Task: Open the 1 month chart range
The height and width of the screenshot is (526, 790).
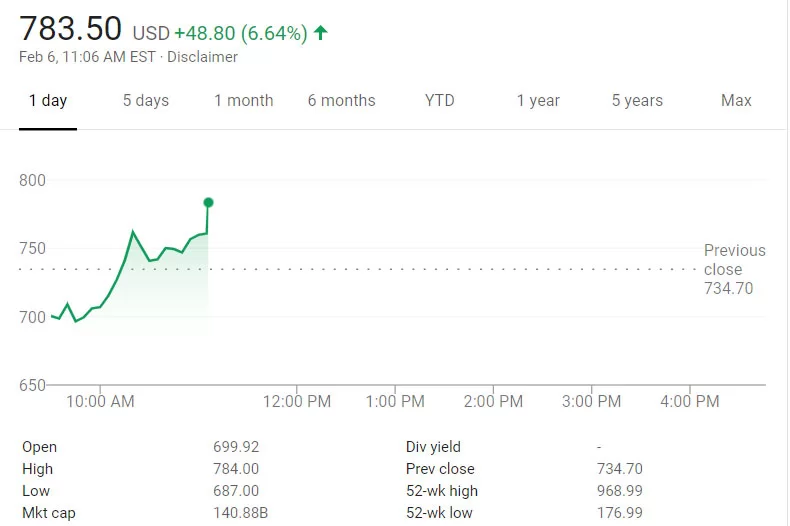Action: (x=243, y=100)
